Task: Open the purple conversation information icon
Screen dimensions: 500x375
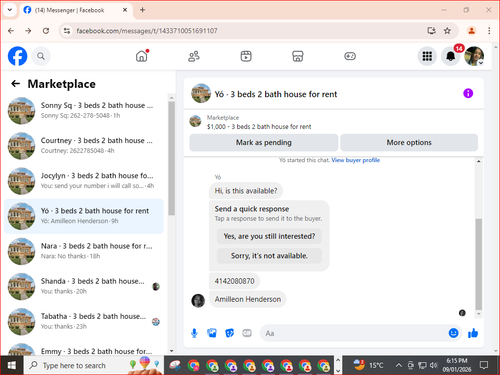Action: [x=468, y=93]
